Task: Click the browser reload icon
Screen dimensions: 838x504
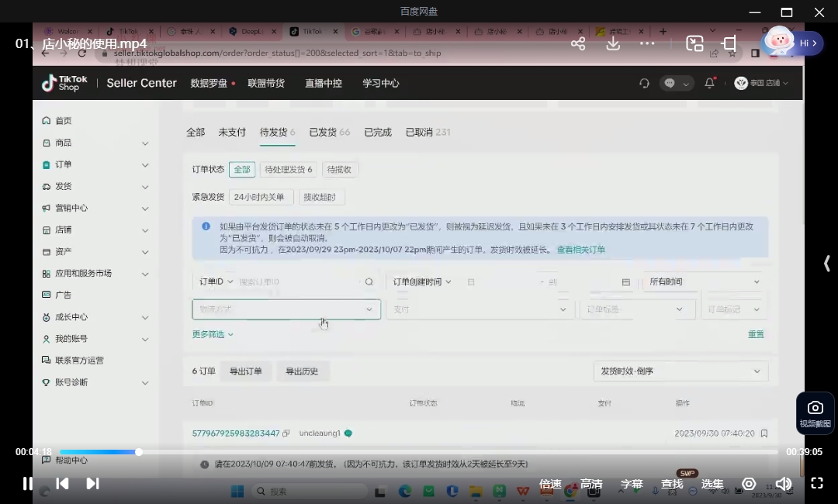Action: click(x=81, y=53)
